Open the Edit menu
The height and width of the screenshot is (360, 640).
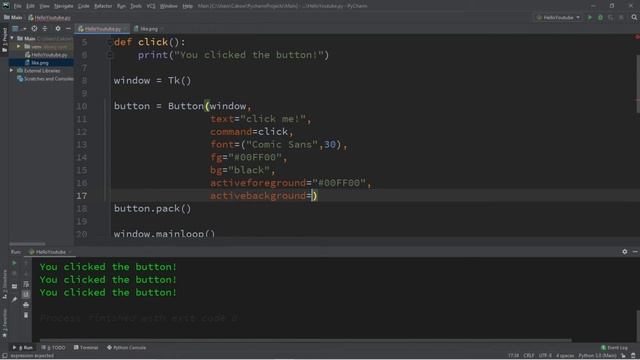(x=31, y=6)
